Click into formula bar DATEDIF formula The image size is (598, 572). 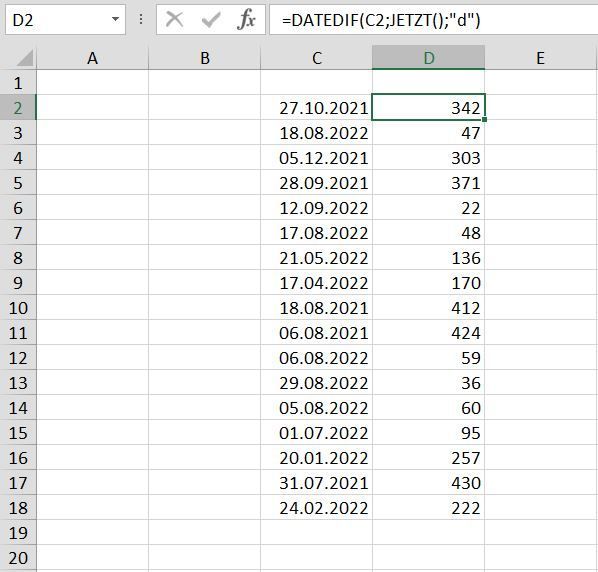coord(434,20)
